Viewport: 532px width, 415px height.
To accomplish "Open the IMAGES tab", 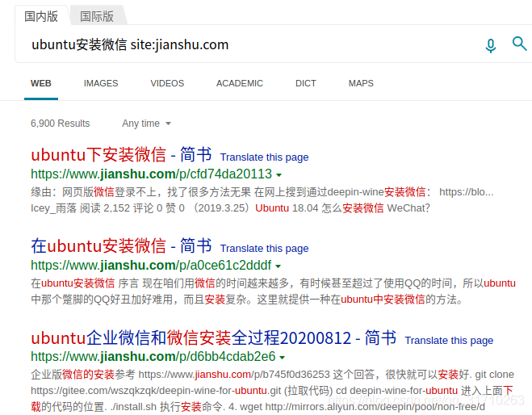I will click(x=101, y=83).
